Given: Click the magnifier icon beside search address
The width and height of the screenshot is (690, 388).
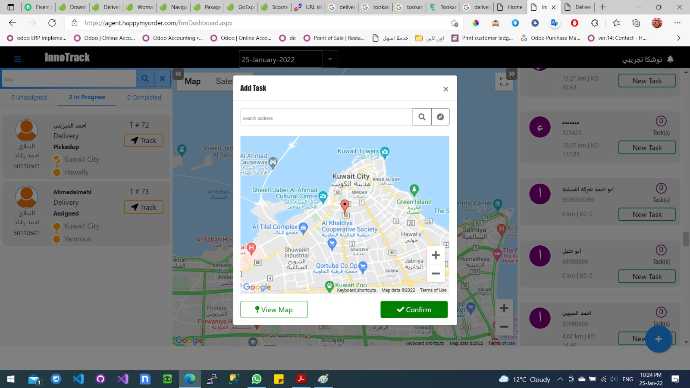Looking at the screenshot, I should pos(422,117).
